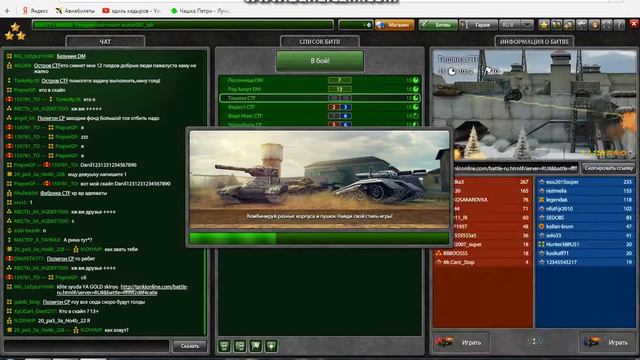Select the ЧАТ tab header
640x360 pixels.
105,41
